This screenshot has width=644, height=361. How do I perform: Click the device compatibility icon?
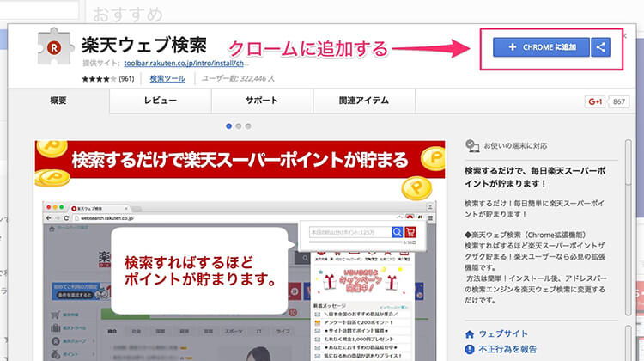(x=472, y=145)
